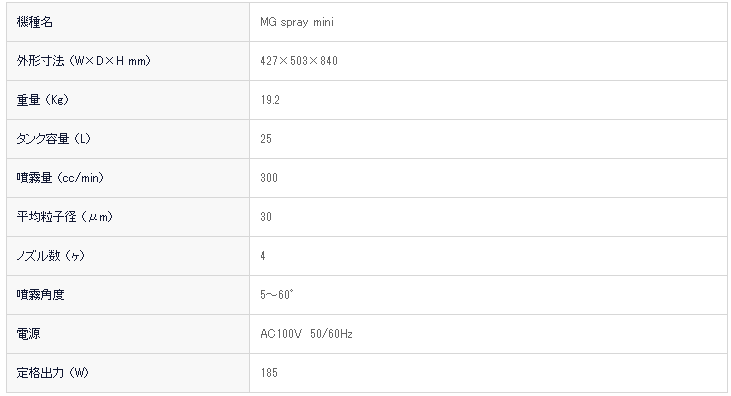The width and height of the screenshot is (731, 396).
Task: Select the 重量 (Kg) label cell
Action: 128,100
